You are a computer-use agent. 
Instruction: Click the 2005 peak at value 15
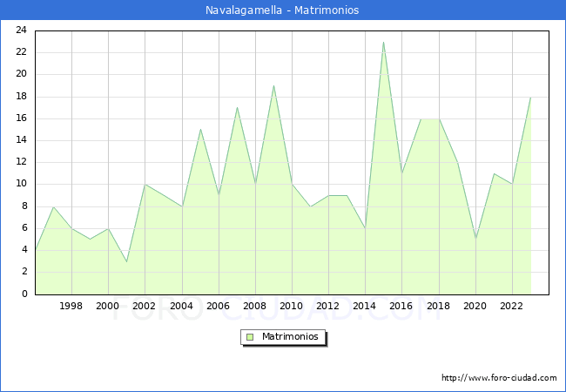(x=200, y=129)
